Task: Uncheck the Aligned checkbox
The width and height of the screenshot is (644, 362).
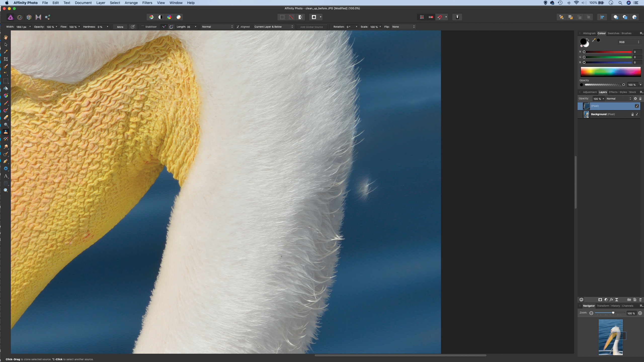Action: tap(238, 27)
